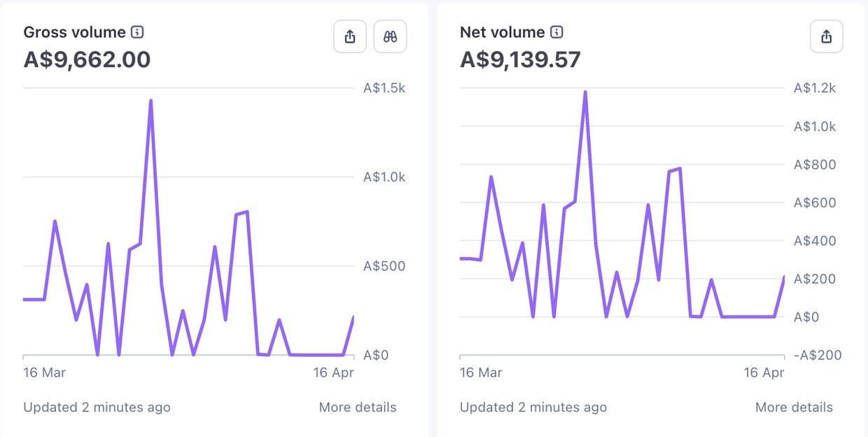868x437 pixels.
Task: Select the A$9,139.57 net total
Action: pyautogui.click(x=520, y=60)
